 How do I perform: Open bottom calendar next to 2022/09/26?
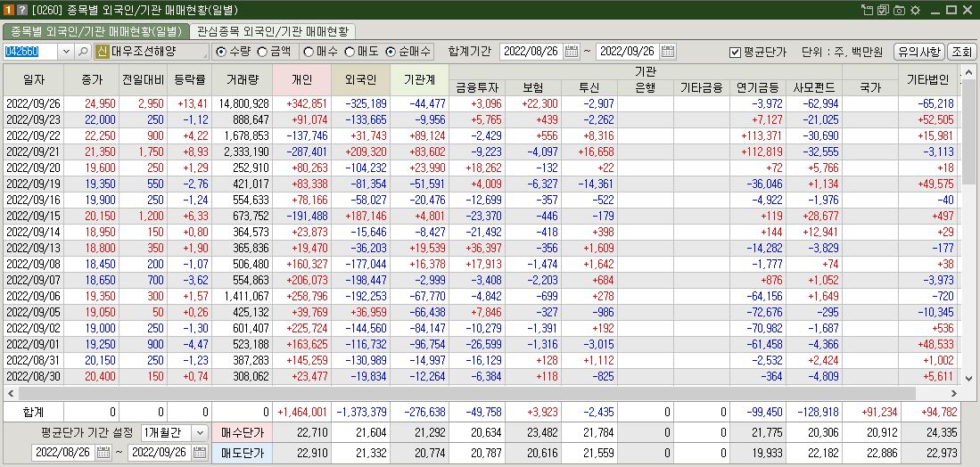tap(200, 453)
